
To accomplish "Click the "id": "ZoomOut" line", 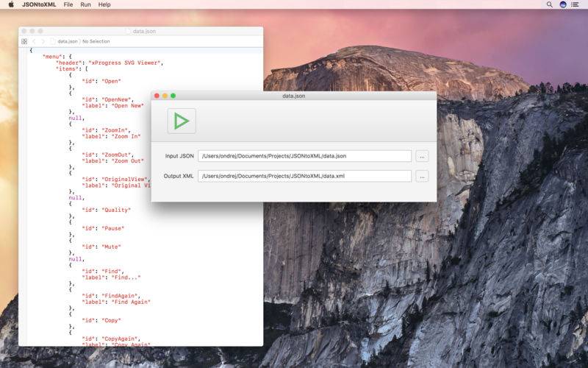I will [x=108, y=155].
